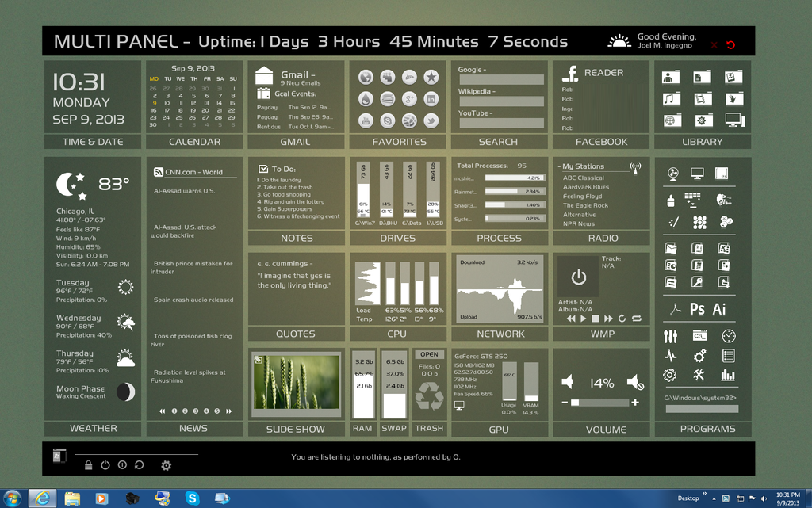Image resolution: width=812 pixels, height=508 pixels.
Task: Decrease volume with the minus button
Action: coord(565,402)
